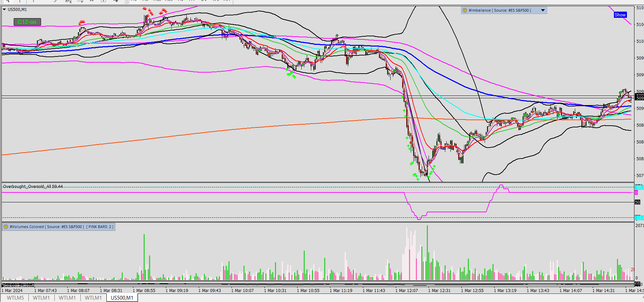Click the 1 Mar 14:07 time label

(x=571, y=290)
